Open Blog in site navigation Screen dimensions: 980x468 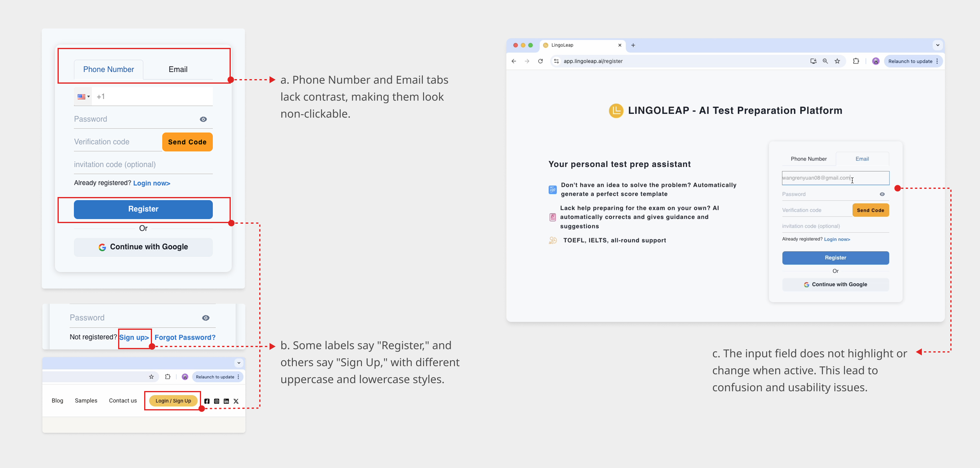58,401
